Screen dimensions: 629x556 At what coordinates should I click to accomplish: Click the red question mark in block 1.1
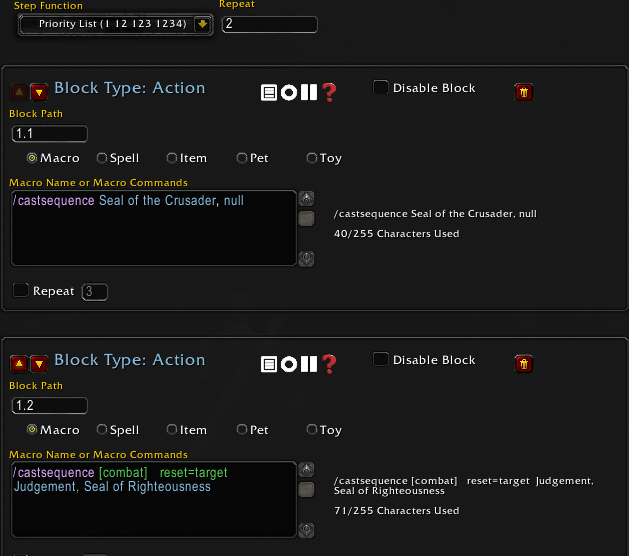(329, 92)
